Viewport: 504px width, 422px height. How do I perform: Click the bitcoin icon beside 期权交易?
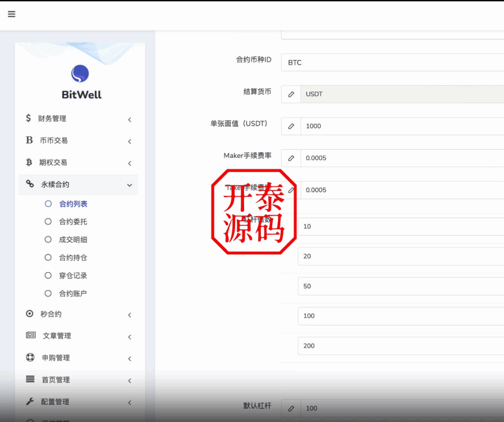[x=29, y=162]
